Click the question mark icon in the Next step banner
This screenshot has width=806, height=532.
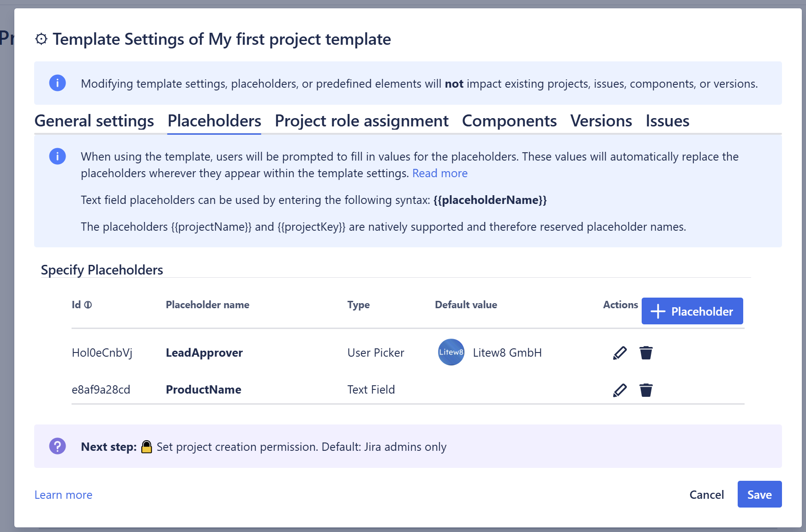(57, 446)
